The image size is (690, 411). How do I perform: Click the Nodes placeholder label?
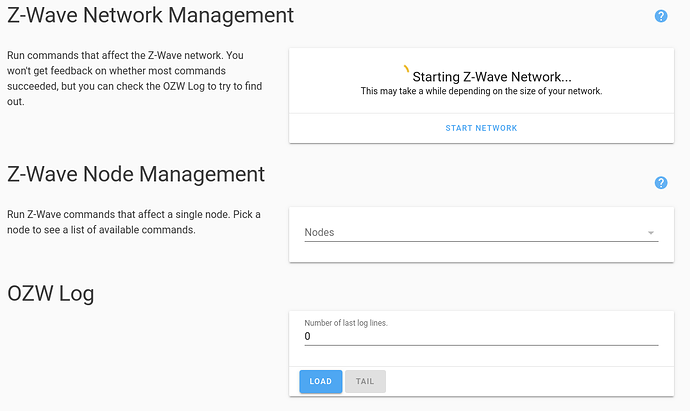[x=320, y=232]
